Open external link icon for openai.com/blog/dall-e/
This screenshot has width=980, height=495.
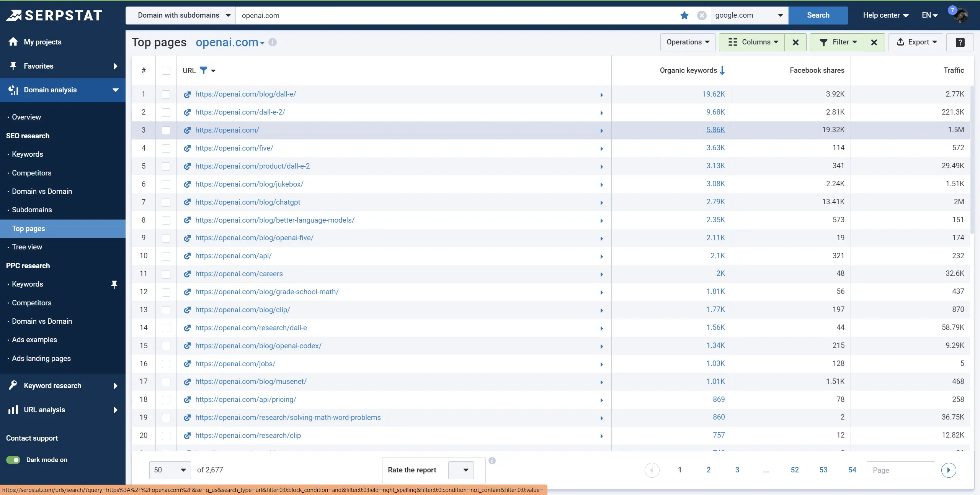[187, 95]
